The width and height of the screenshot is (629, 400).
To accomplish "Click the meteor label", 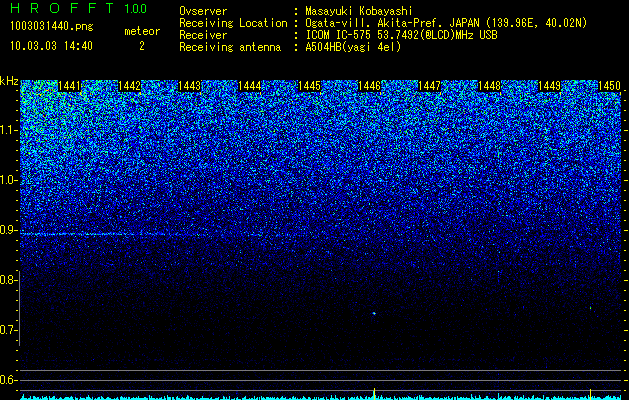I will 142,31.
